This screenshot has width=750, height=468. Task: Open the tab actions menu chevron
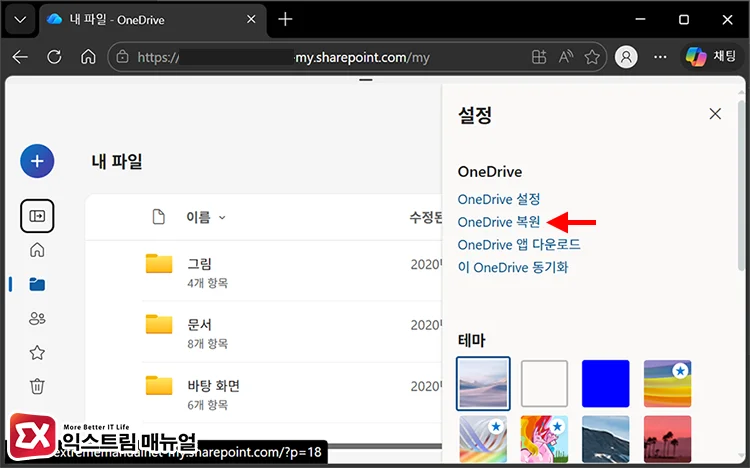(x=20, y=20)
